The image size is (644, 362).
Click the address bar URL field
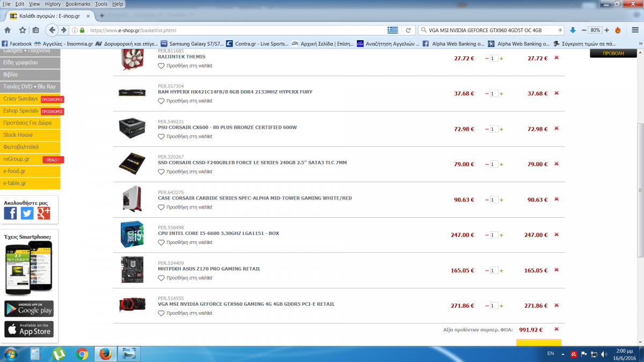tap(236, 30)
